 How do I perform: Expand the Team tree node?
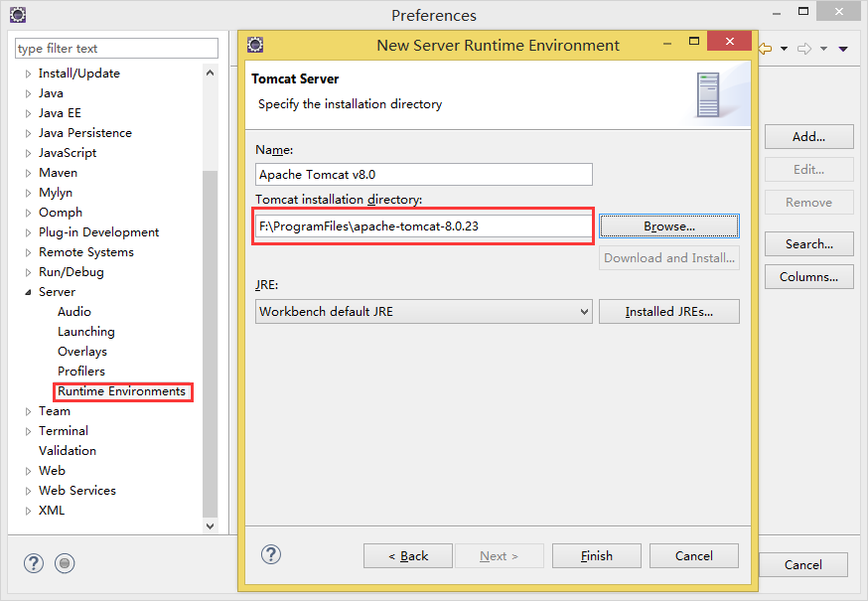click(x=28, y=411)
